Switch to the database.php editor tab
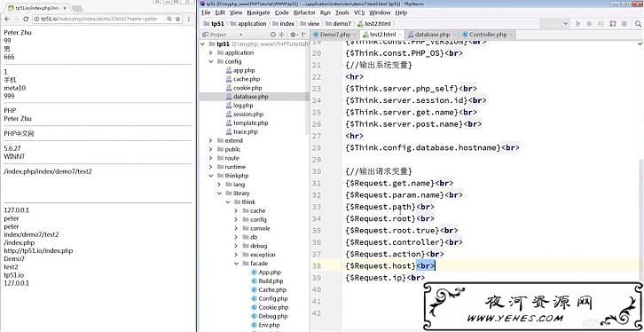Screen dimensions: 644x332 click(x=432, y=35)
